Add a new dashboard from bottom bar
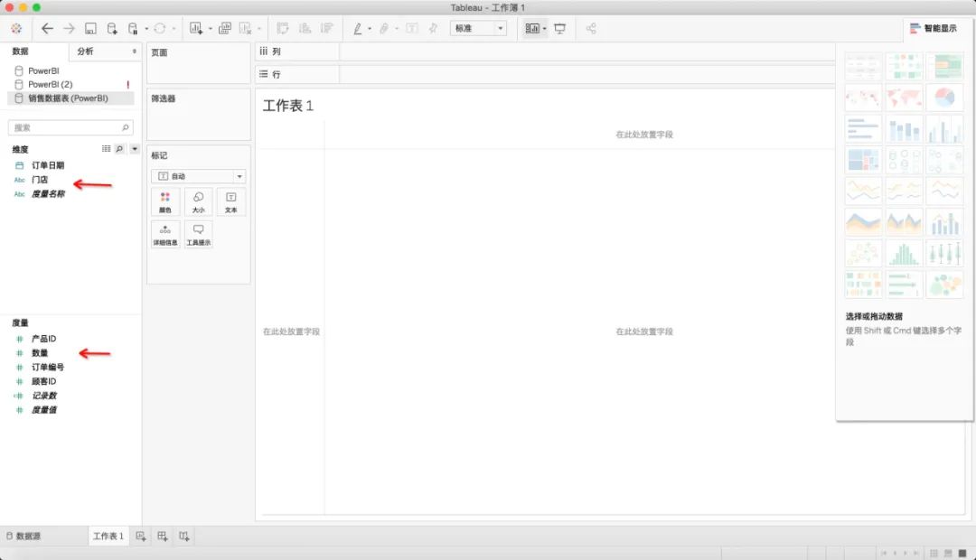Screen dimensions: 976x560 pyautogui.click(x=163, y=537)
